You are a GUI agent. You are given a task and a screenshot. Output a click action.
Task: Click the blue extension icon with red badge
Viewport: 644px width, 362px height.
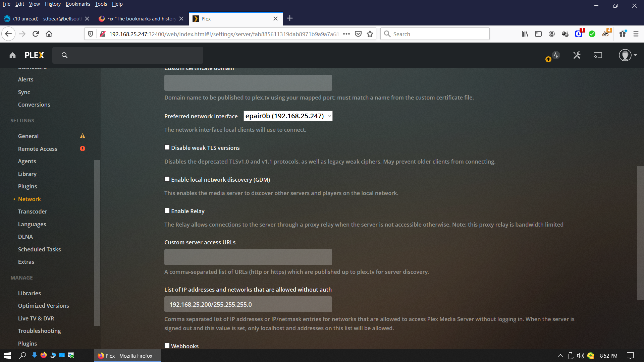pos(579,33)
